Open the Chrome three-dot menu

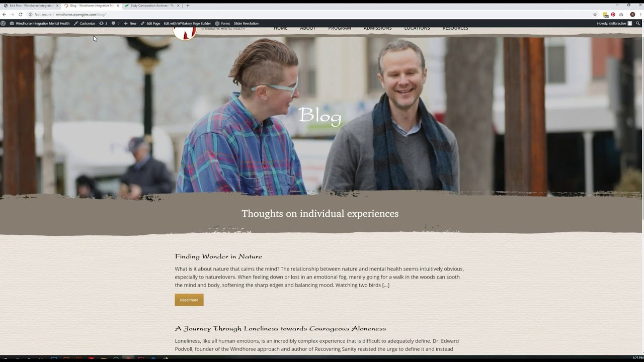(x=640, y=15)
